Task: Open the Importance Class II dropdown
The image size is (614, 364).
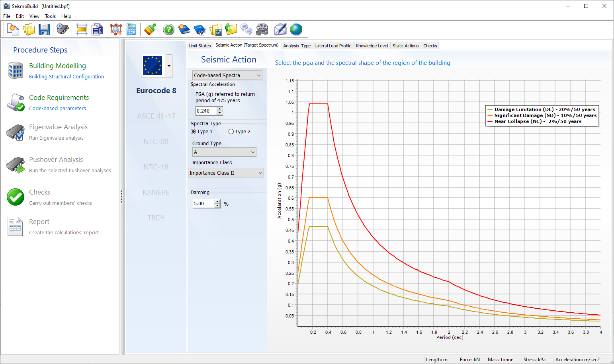Action: click(226, 173)
